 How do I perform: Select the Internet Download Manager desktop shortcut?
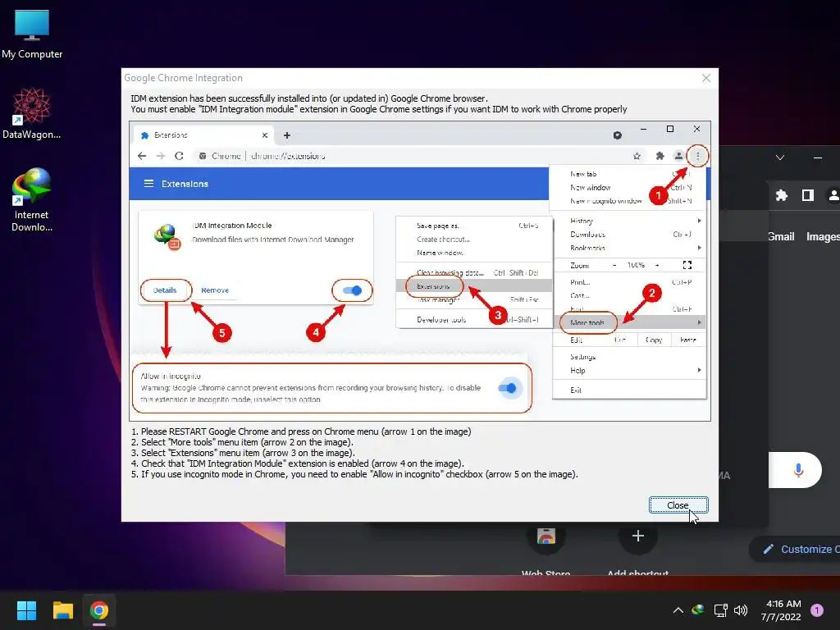[32, 200]
